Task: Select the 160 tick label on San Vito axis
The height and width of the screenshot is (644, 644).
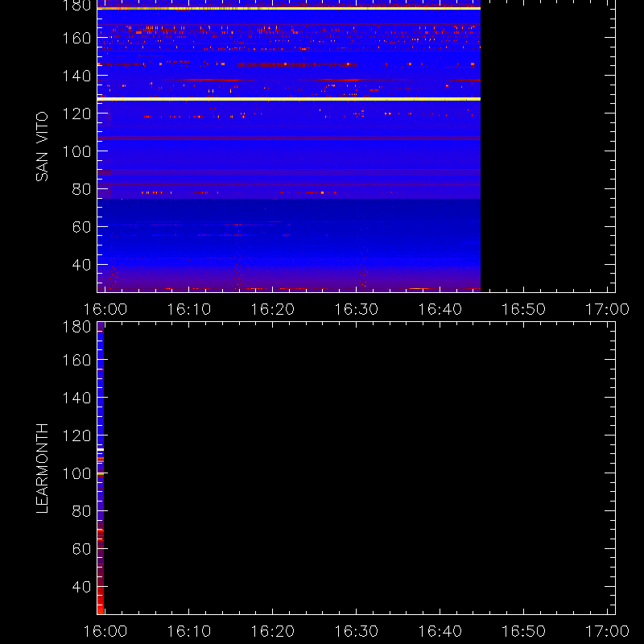Action: click(x=76, y=38)
